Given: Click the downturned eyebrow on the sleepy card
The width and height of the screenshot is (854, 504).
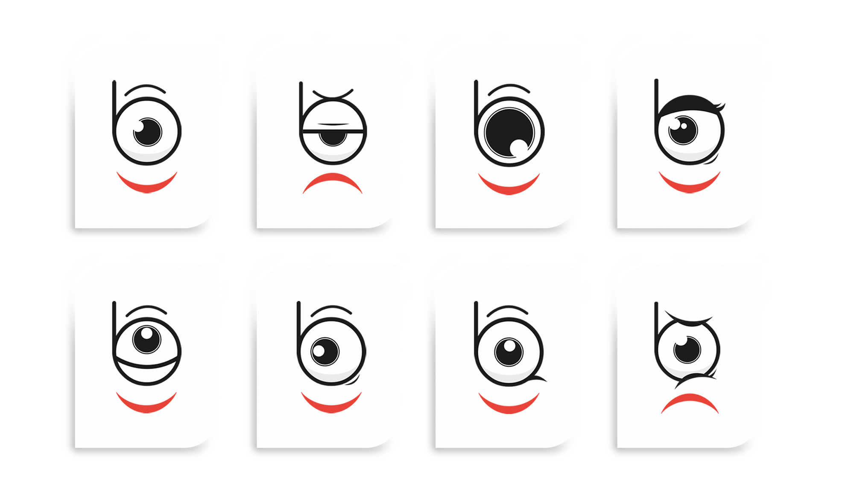Looking at the screenshot, I should point(333,94).
